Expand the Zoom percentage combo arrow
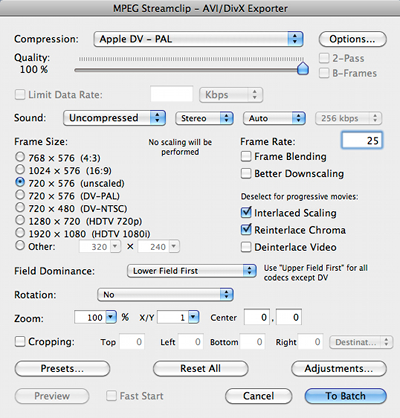 click(x=111, y=317)
